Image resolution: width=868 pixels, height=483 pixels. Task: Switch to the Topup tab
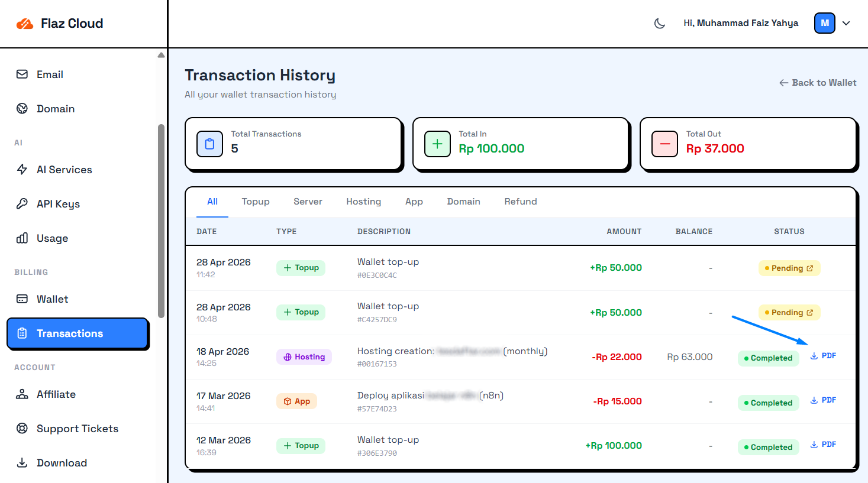click(x=256, y=202)
